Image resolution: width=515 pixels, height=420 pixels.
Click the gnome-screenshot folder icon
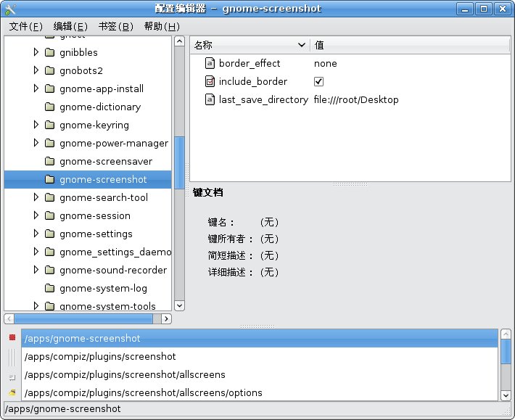49,179
